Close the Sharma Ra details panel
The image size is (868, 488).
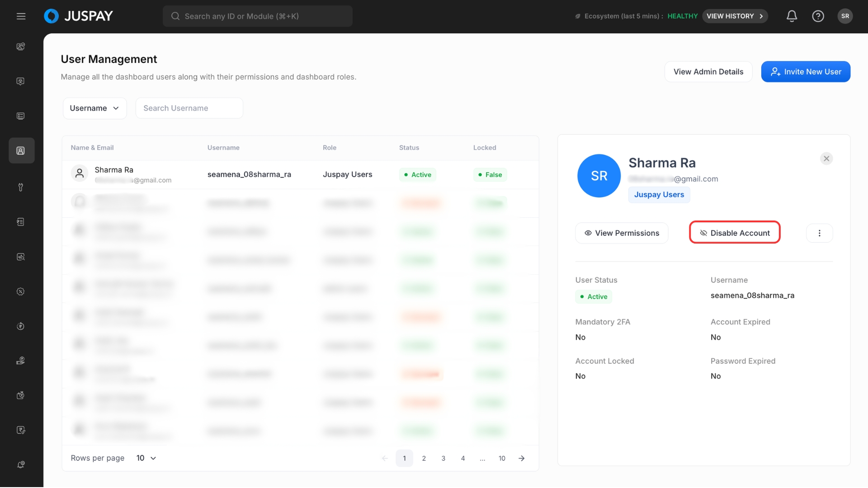[x=826, y=159]
